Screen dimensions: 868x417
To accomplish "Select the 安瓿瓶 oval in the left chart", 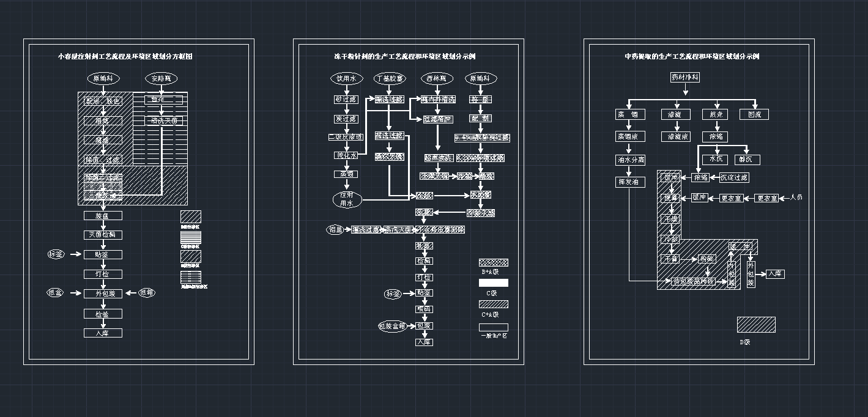I will [x=161, y=78].
